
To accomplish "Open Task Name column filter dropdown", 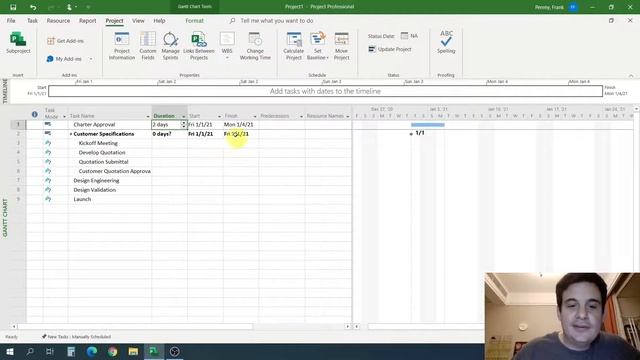I will [148, 117].
